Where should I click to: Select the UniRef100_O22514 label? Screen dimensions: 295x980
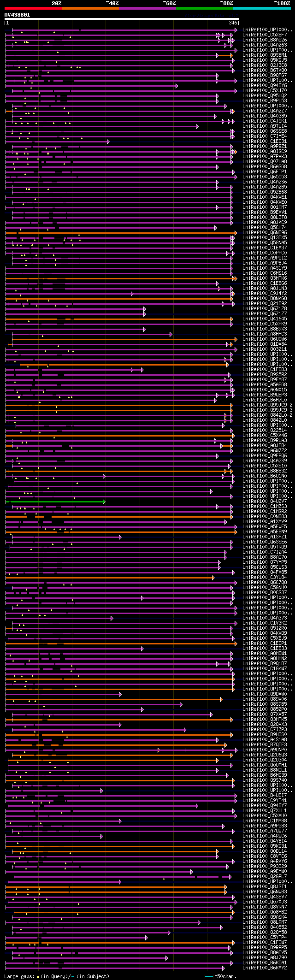[265, 430]
